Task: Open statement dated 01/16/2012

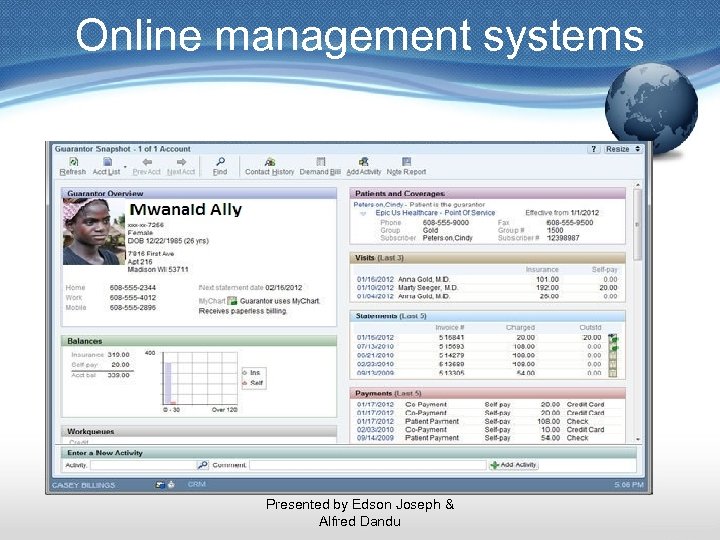Action: 375,338
